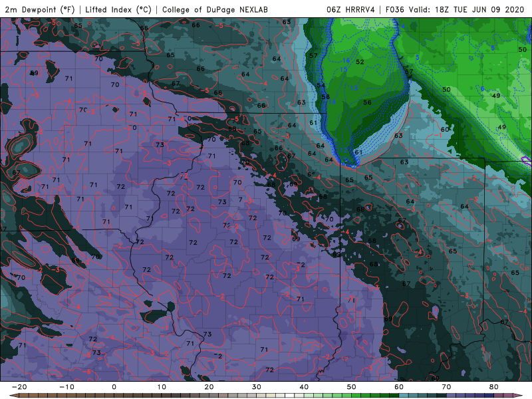Click the "52" dewpoint value in the green area
Viewport: 532px width, 399px height.
coord(360,62)
